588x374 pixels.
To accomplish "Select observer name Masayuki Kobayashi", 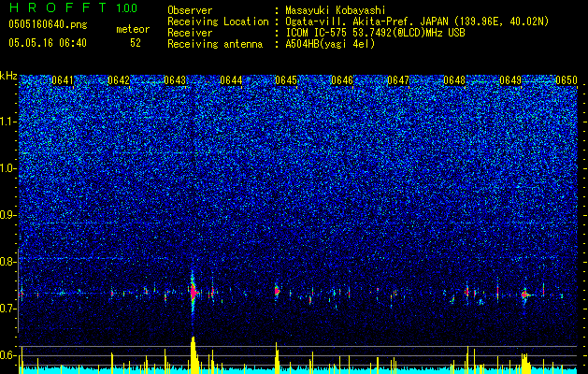I will pyautogui.click(x=335, y=10).
